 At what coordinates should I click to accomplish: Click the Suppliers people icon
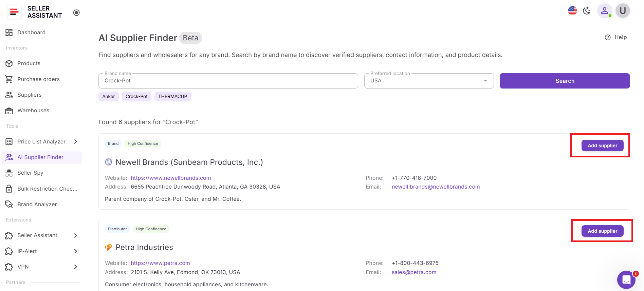pos(9,95)
